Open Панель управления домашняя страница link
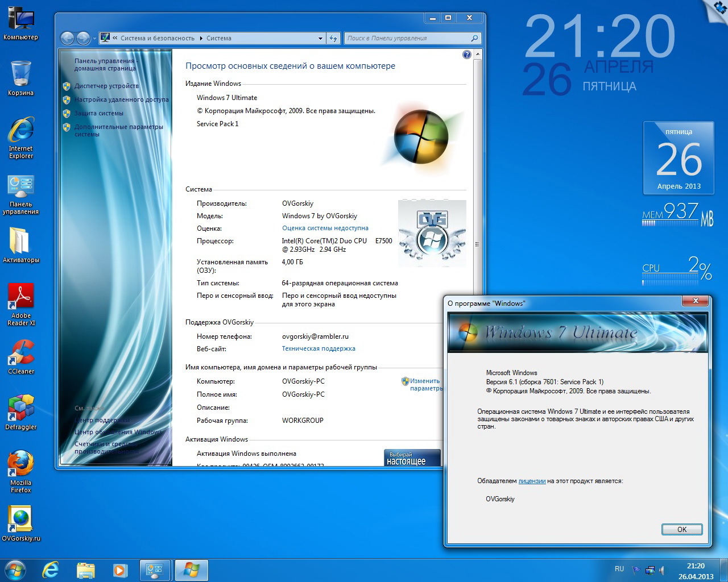The width and height of the screenshot is (728, 582). [105, 64]
